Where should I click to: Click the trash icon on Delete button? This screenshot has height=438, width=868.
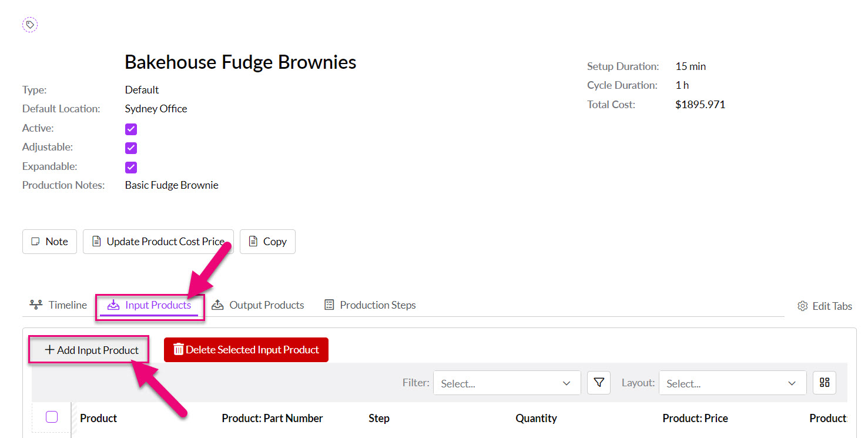pos(179,350)
